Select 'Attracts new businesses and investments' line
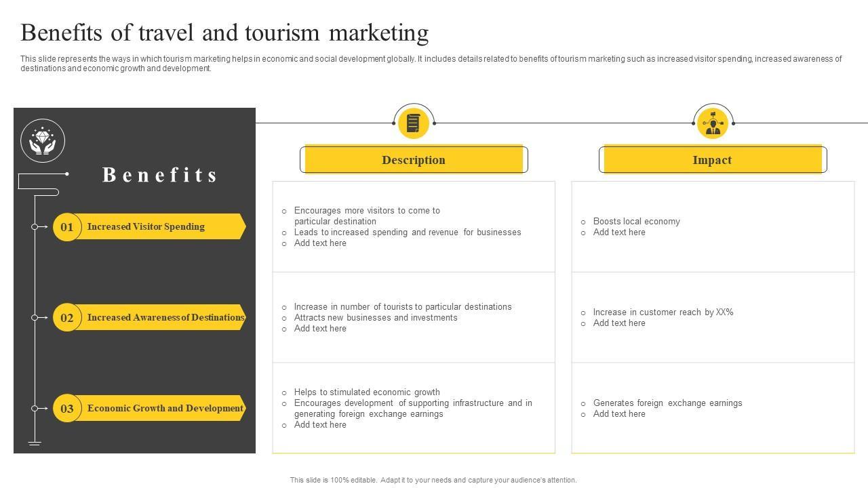This screenshot has height=488, width=868. pyautogui.click(x=376, y=318)
